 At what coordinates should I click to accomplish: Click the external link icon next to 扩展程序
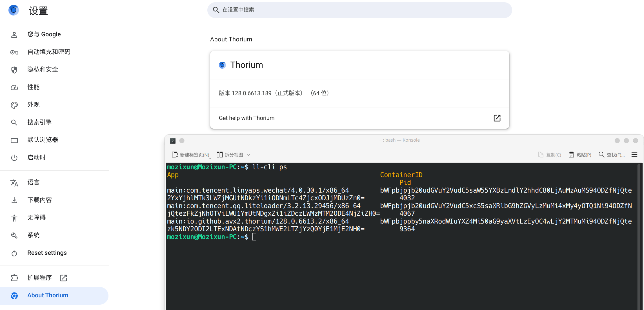[63, 278]
